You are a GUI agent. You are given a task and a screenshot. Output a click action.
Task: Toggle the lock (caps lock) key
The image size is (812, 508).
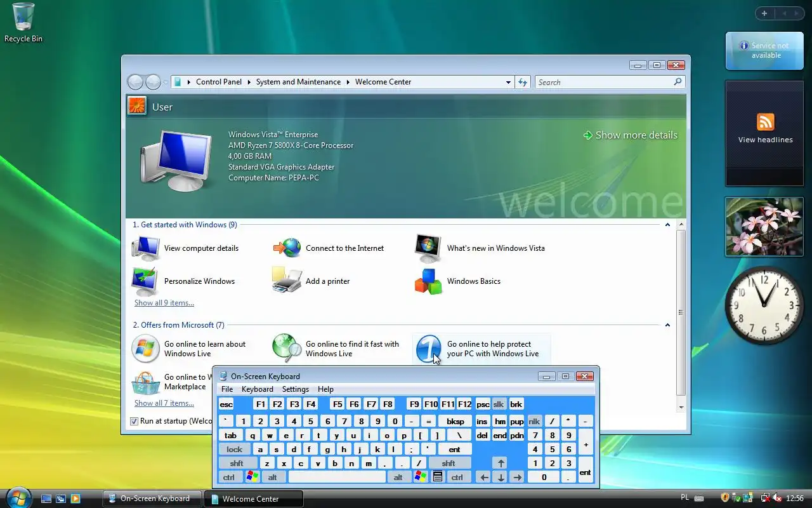pos(234,449)
